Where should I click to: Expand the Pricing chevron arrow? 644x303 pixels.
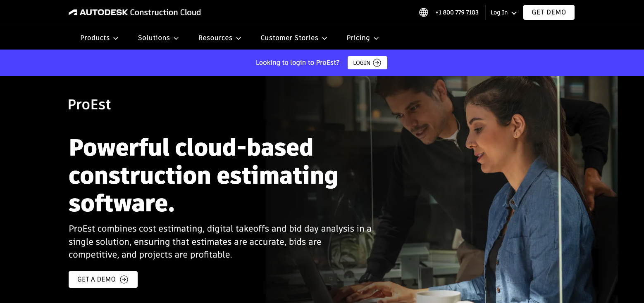click(376, 38)
